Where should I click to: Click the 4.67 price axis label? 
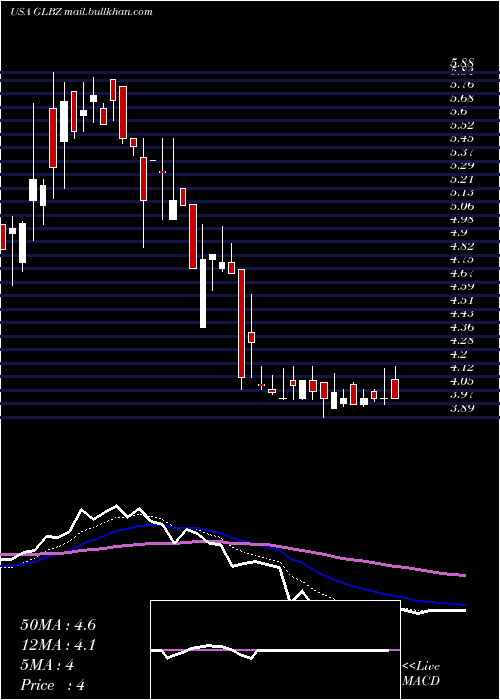(462, 273)
